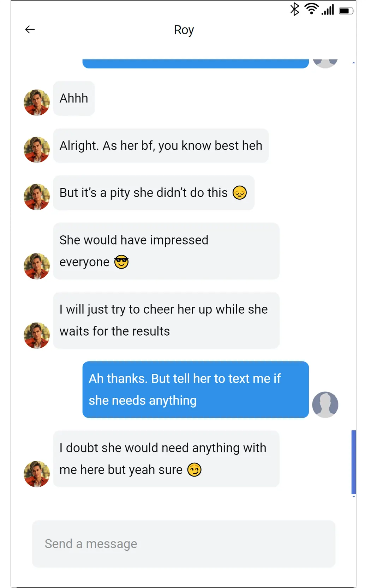
Task: Tap the battery status icon
Action: point(346,11)
